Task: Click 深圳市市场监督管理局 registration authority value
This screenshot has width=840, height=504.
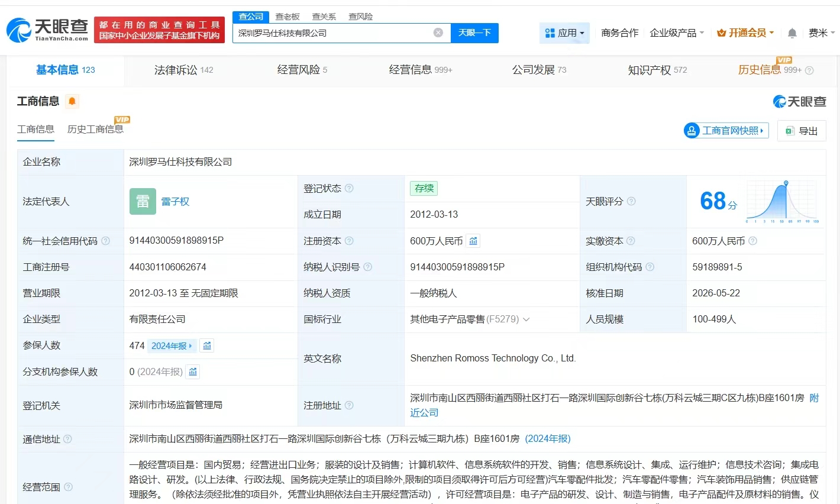Action: 176,405
